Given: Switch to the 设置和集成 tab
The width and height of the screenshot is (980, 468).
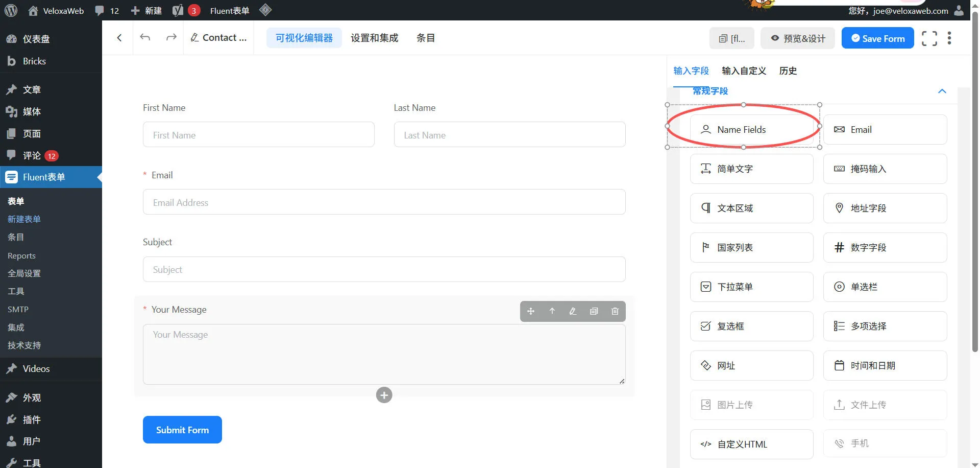Looking at the screenshot, I should click(374, 38).
